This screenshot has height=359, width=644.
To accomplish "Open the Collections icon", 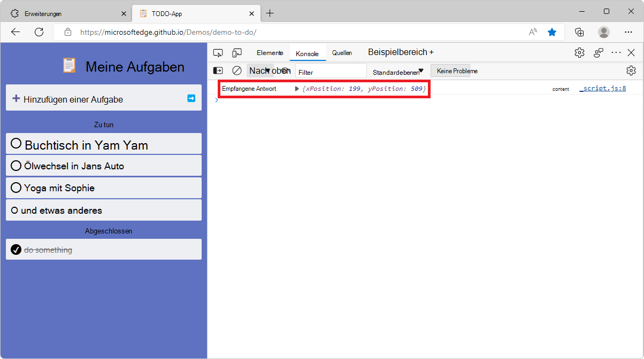I will click(x=579, y=32).
